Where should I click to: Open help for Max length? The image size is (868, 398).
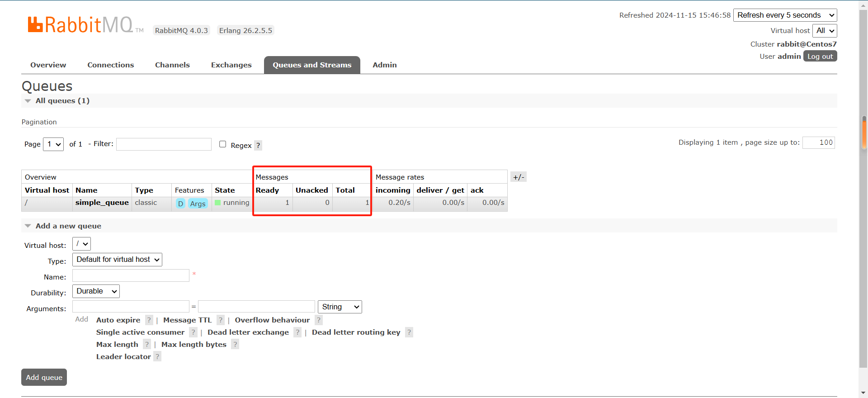point(147,345)
